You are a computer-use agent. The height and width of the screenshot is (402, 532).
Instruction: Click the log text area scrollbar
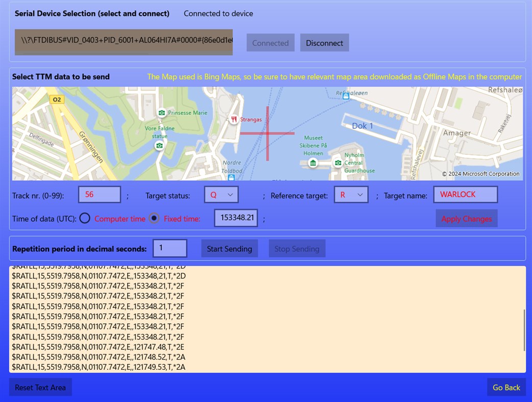pyautogui.click(x=524, y=330)
